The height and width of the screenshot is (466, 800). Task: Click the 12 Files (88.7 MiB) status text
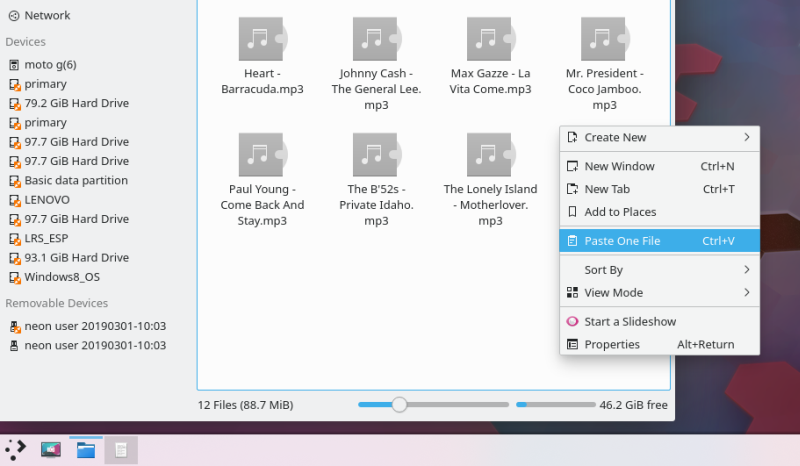tap(245, 405)
